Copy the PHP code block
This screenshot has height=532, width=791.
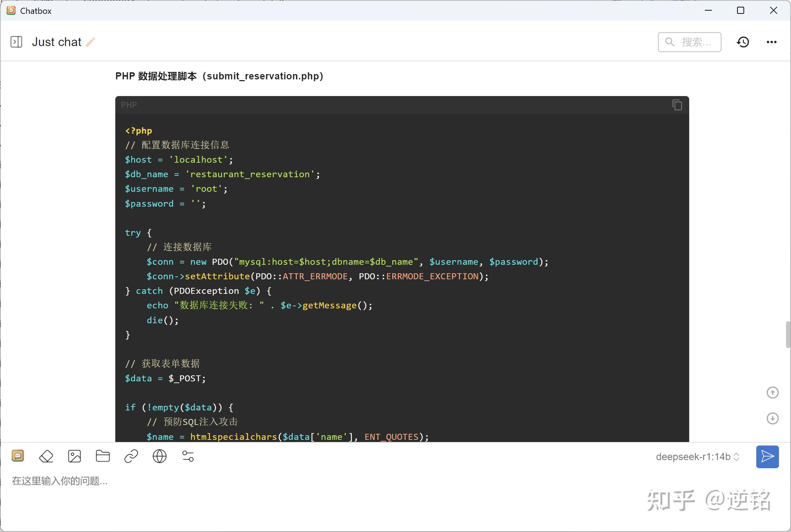pos(677,105)
